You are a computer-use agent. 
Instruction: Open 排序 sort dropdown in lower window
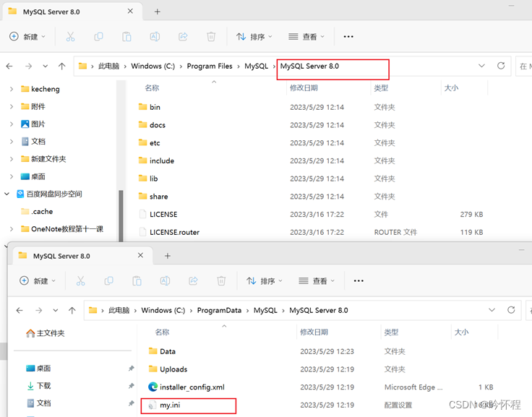pos(265,281)
